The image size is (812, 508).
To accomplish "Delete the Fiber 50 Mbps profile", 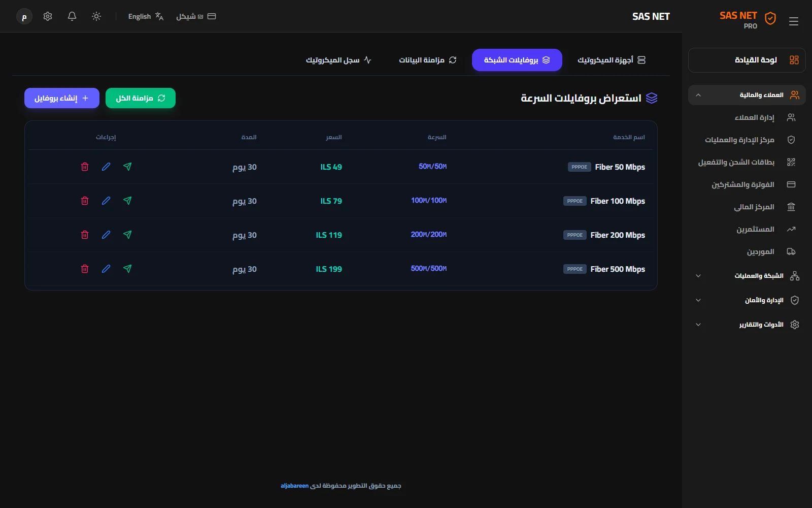I will (x=85, y=167).
